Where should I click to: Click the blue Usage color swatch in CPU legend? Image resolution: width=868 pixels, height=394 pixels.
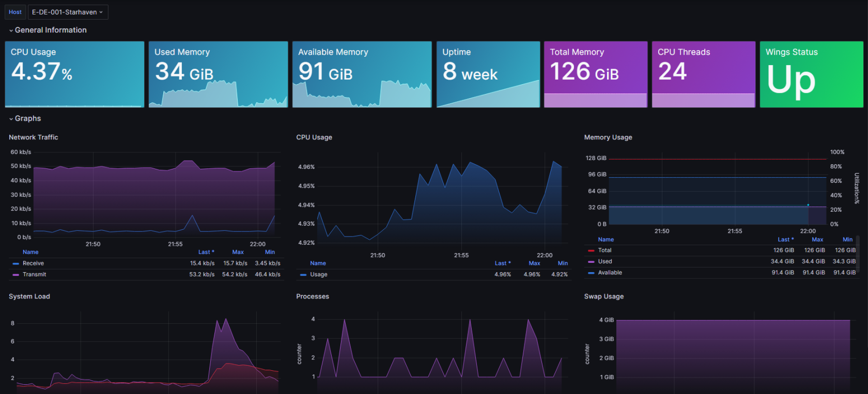(303, 275)
